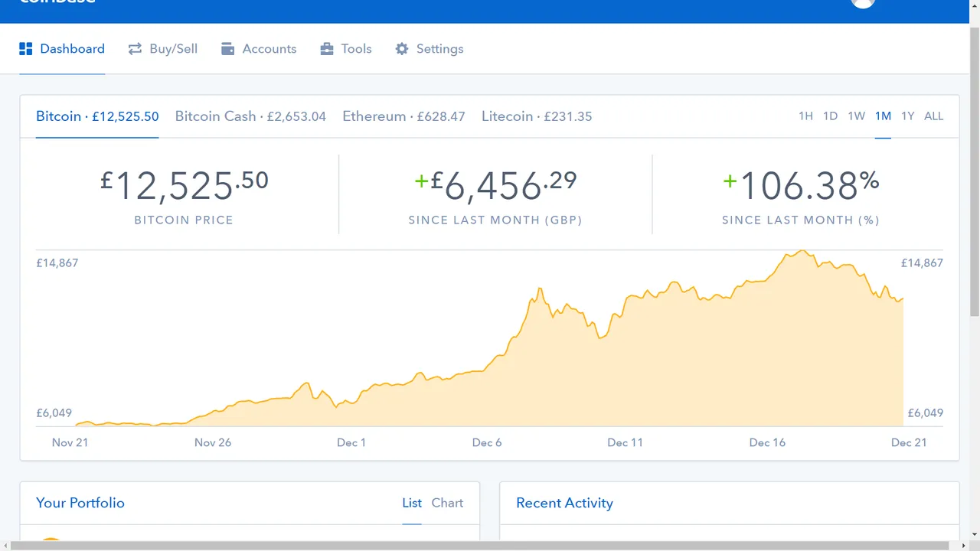The image size is (980, 551).
Task: Set chart range to 1M
Action: (883, 116)
